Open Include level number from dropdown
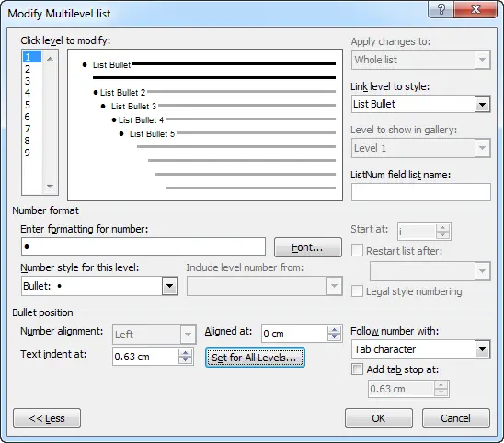This screenshot has height=443, width=504. click(334, 286)
